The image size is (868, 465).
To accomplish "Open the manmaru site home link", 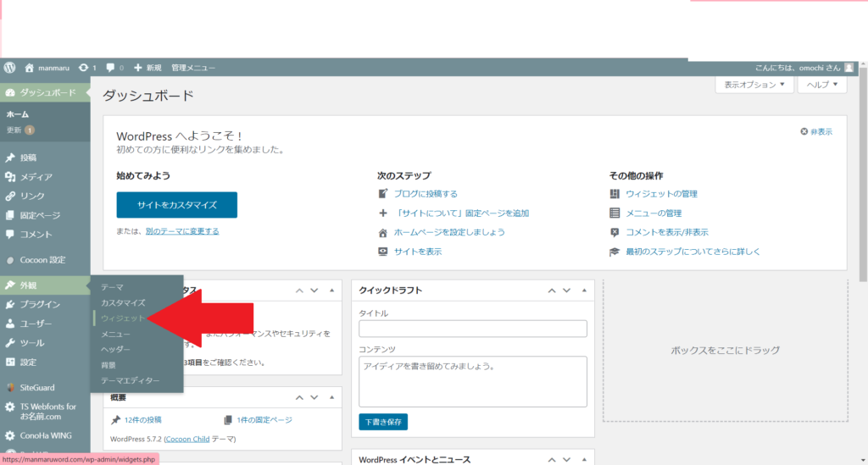I will [x=47, y=68].
